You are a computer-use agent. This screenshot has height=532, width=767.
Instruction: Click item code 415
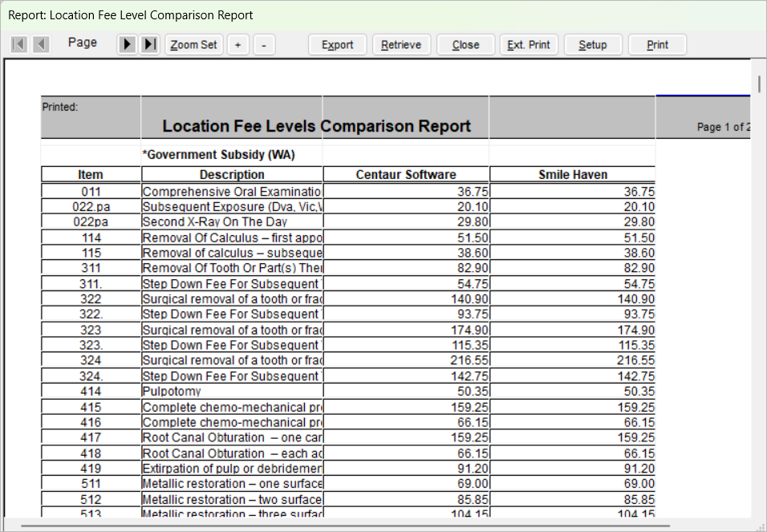(91, 407)
